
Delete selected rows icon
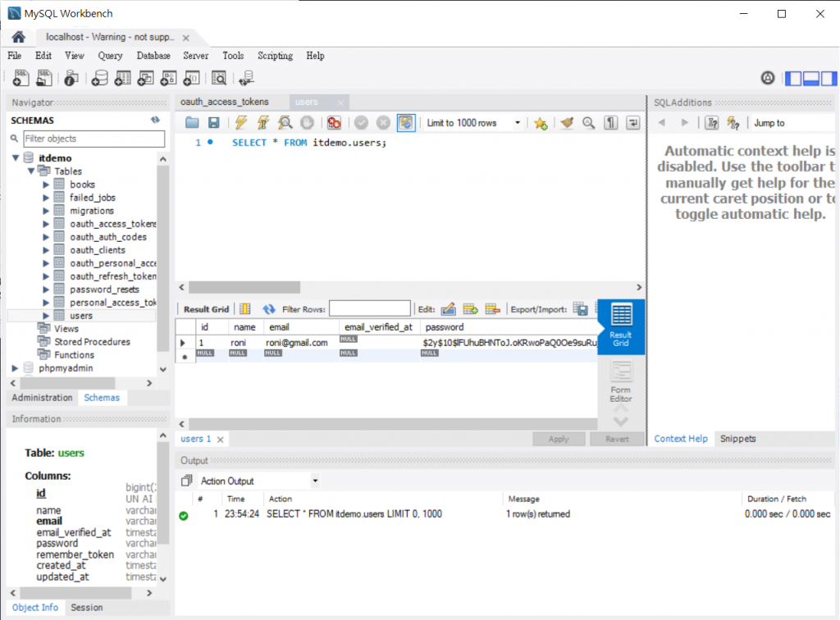click(492, 309)
